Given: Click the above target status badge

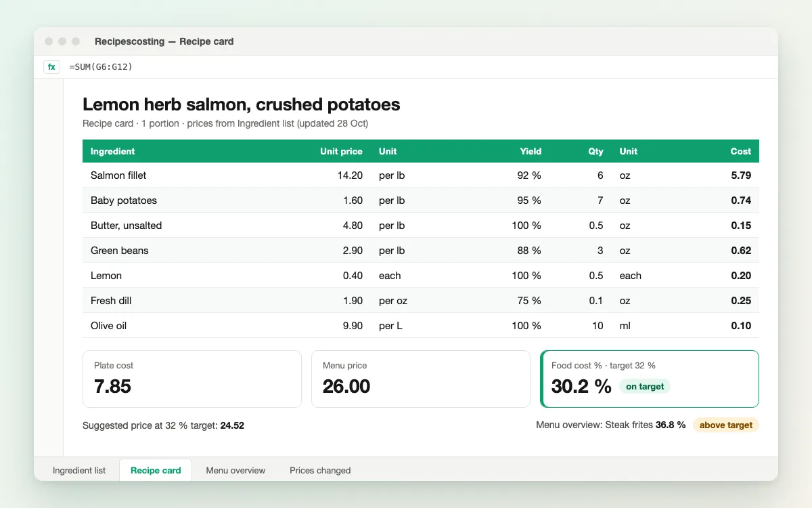Looking at the screenshot, I should tap(726, 425).
